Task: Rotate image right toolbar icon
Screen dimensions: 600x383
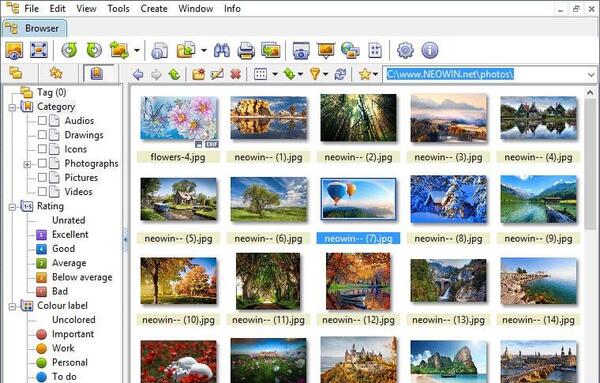Action: pos(94,50)
